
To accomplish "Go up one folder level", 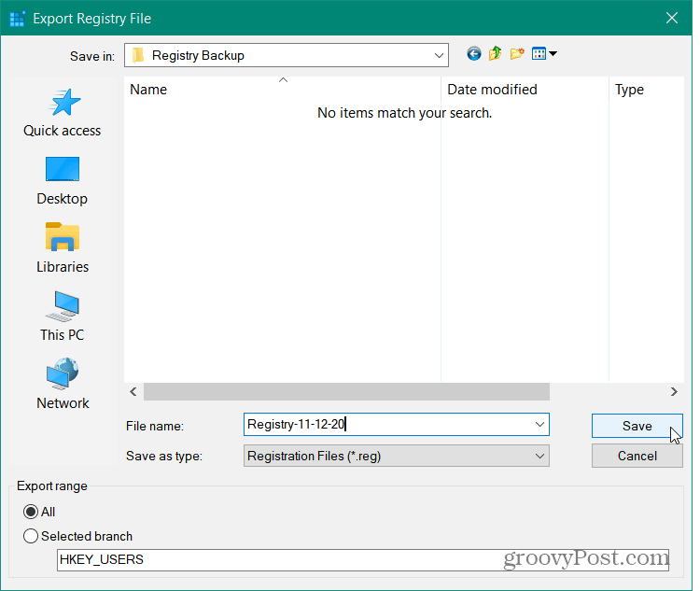I will click(x=495, y=54).
